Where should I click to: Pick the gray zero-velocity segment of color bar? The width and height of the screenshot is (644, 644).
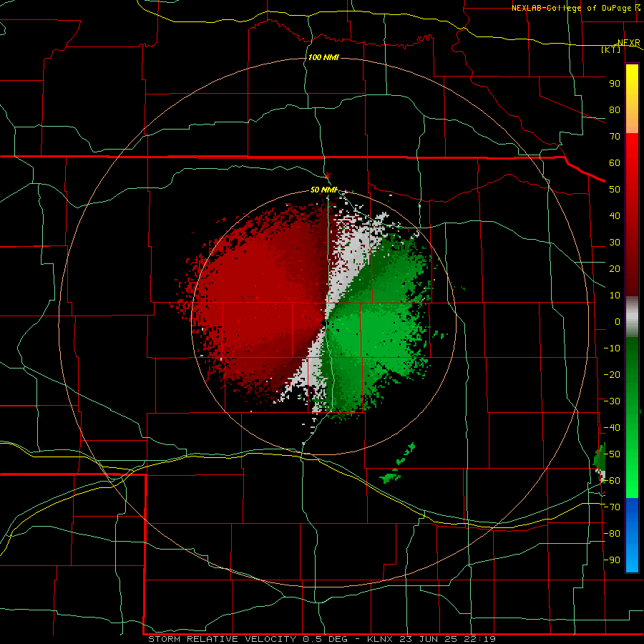[632, 317]
